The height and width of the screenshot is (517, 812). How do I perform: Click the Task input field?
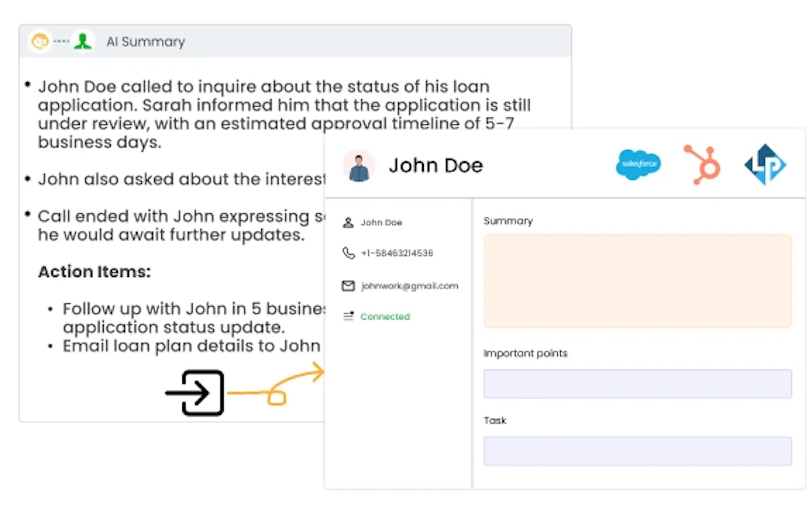tap(638, 451)
